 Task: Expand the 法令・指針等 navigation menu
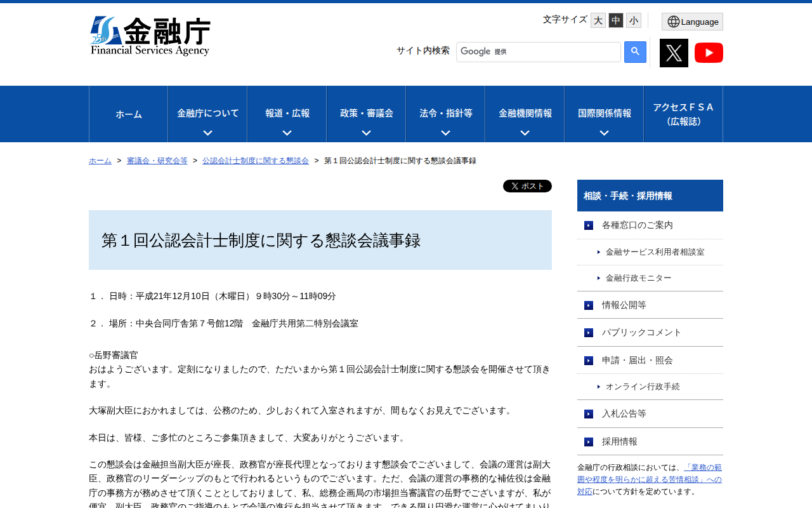(445, 114)
